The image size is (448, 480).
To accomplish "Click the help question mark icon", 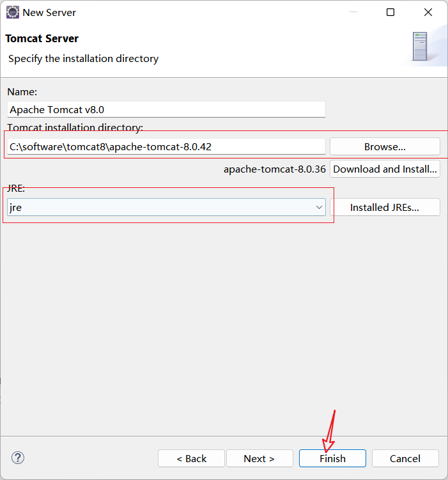I will pos(18,458).
